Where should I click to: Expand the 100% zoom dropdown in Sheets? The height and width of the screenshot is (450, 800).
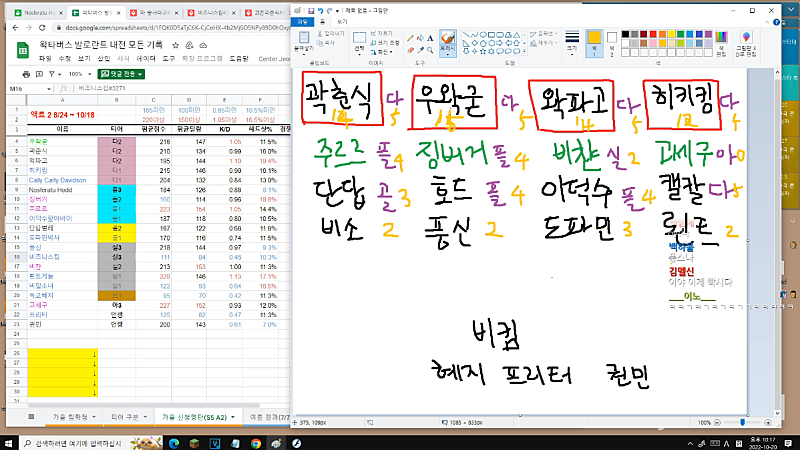[x=88, y=74]
